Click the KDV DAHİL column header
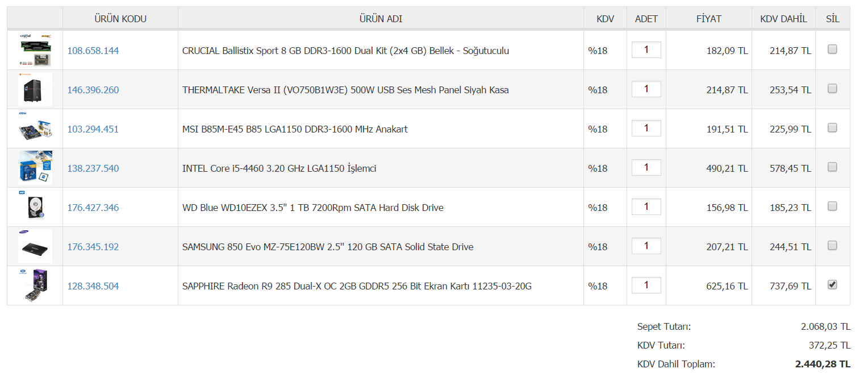 tap(783, 19)
